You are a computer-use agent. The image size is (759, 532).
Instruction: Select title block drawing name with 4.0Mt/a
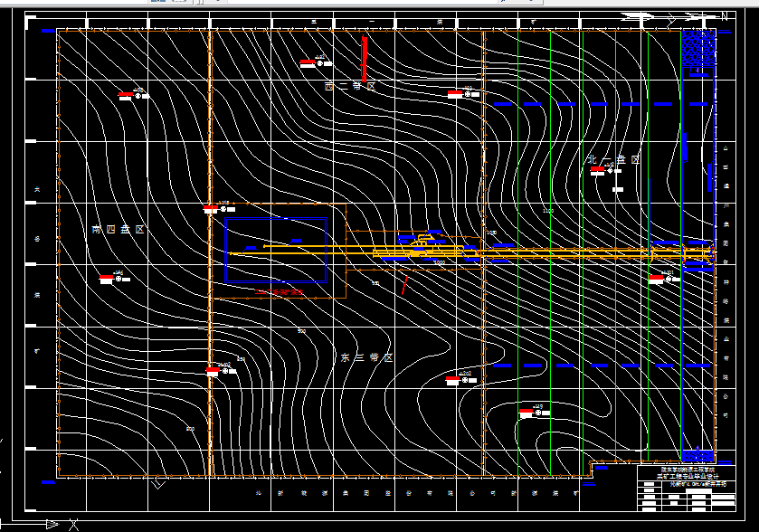click(x=697, y=484)
